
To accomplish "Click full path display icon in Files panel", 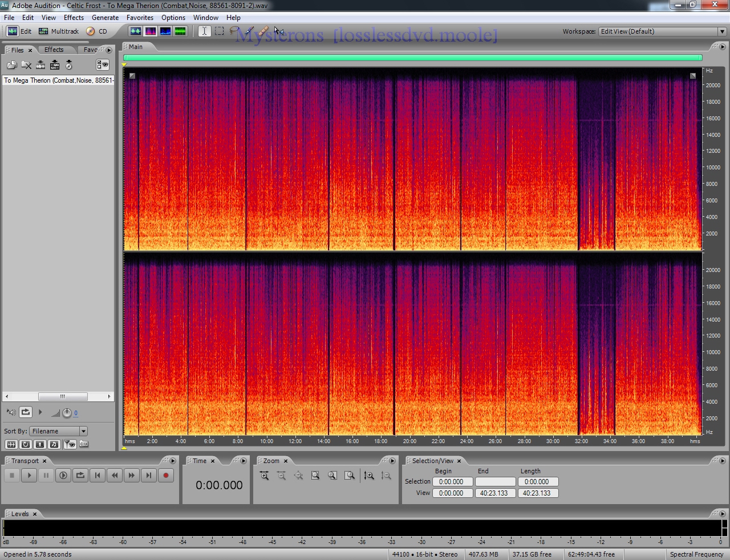I will coord(84,444).
